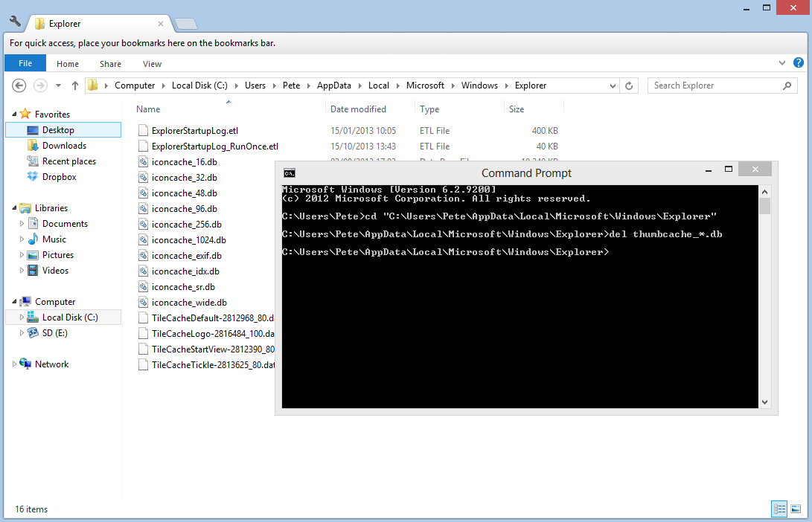Open the address bar history dropdown
The image size is (812, 522).
coord(613,86)
